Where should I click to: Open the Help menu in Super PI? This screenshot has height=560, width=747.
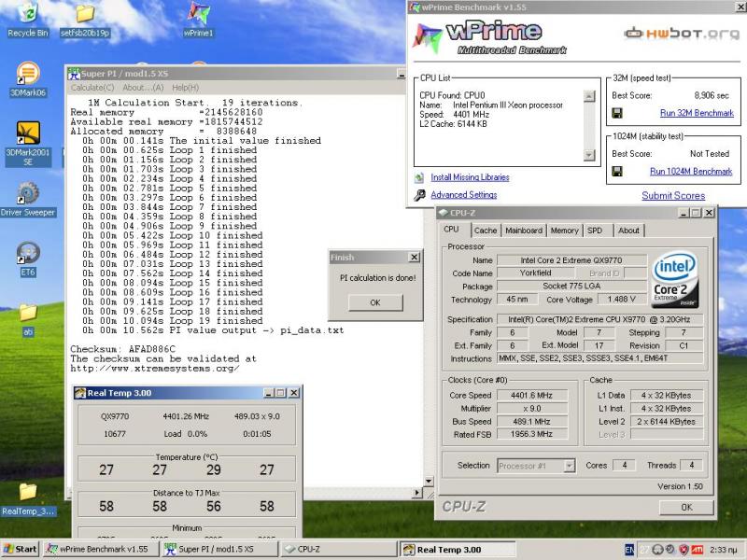[185, 88]
